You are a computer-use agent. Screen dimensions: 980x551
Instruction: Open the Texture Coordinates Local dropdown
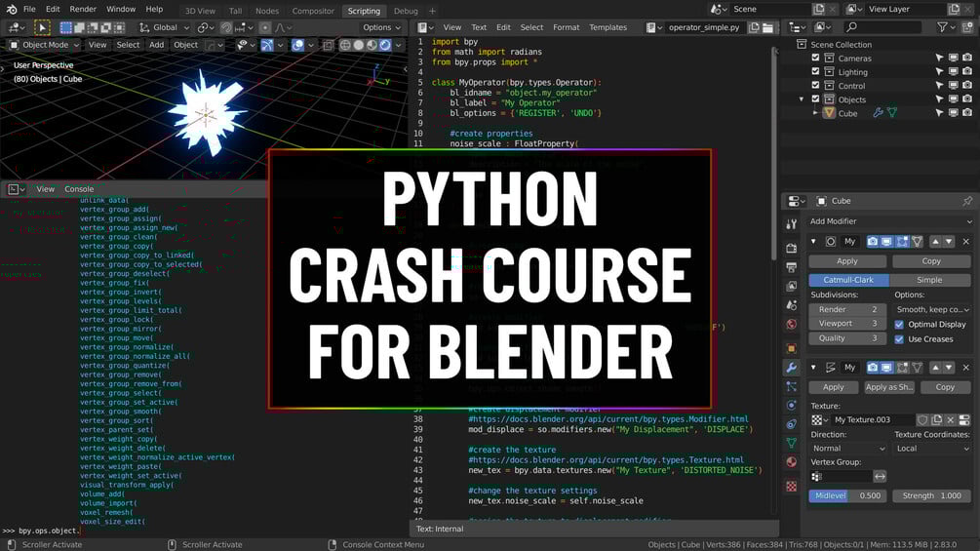coord(932,449)
